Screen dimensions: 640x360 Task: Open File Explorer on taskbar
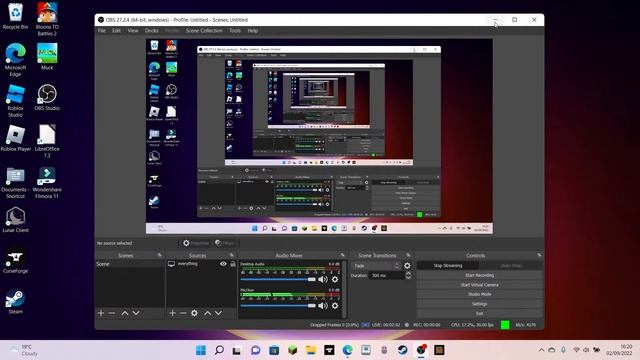311,350
